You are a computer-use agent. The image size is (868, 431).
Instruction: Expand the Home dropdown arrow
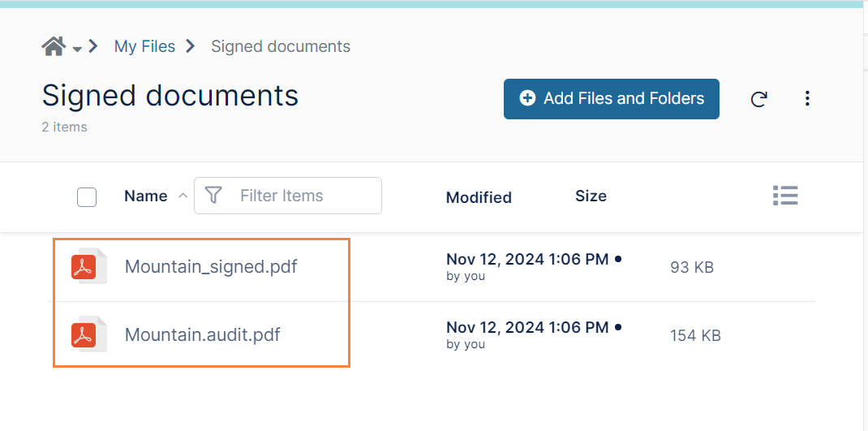pyautogui.click(x=77, y=49)
